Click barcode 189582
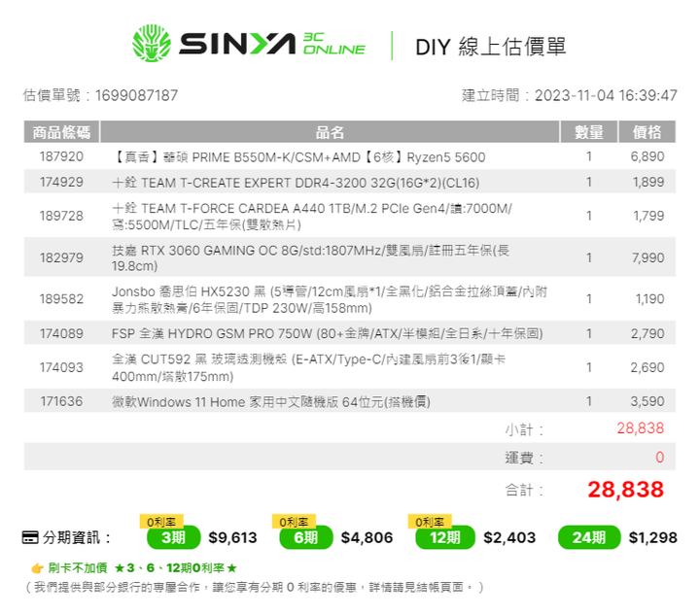This screenshot has height=615, width=700. [61, 299]
